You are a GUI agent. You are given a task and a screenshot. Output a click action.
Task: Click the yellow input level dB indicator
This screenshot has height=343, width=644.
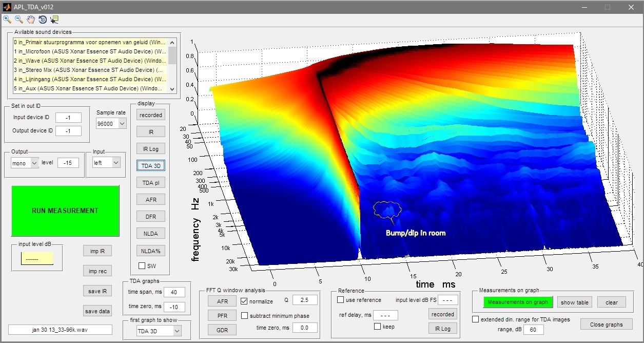pos(37,259)
